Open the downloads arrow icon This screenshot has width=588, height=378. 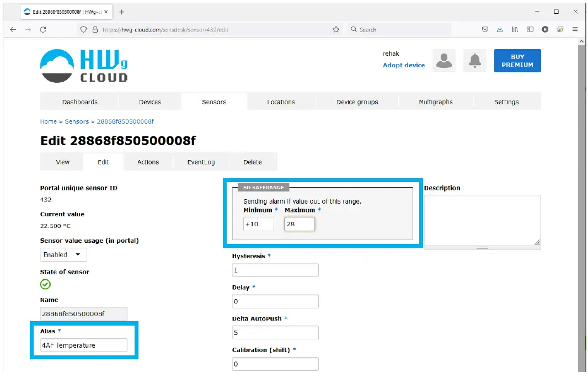(x=500, y=29)
